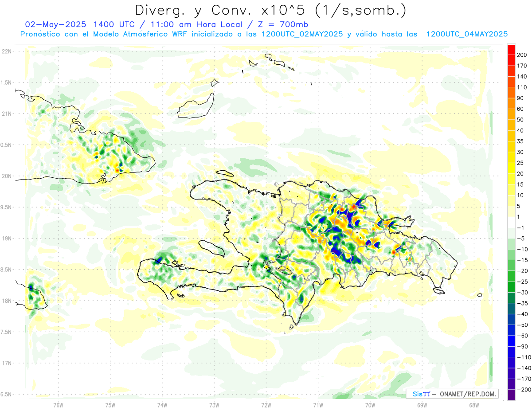This screenshot has height=411, width=532.
Task: Click latitude label "22N"
Action: [x=7, y=51]
